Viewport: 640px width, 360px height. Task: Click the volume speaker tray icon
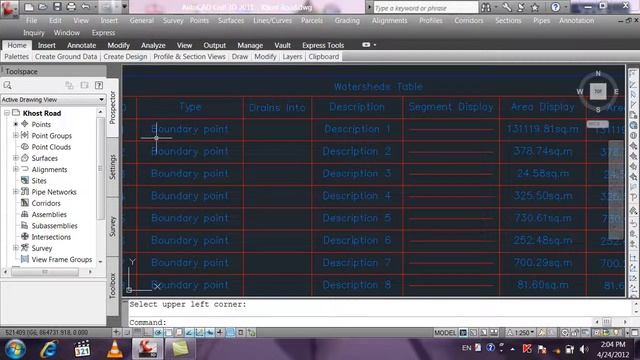(584, 349)
